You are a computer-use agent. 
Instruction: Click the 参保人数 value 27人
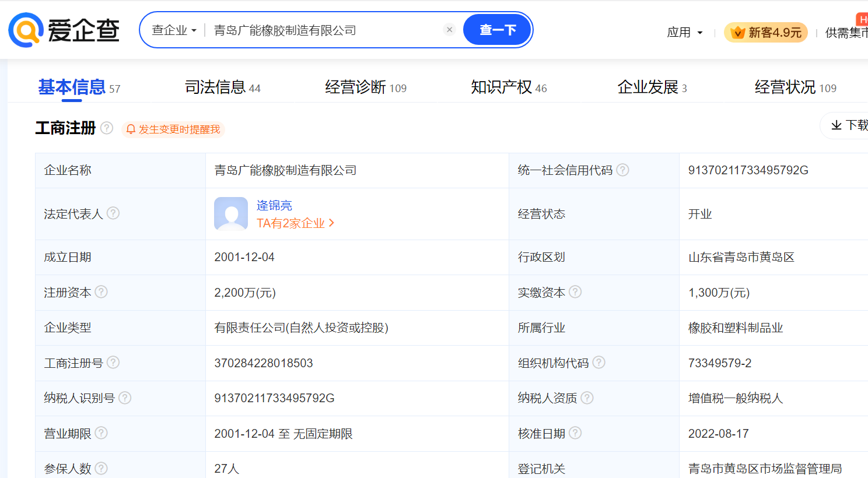click(x=227, y=469)
